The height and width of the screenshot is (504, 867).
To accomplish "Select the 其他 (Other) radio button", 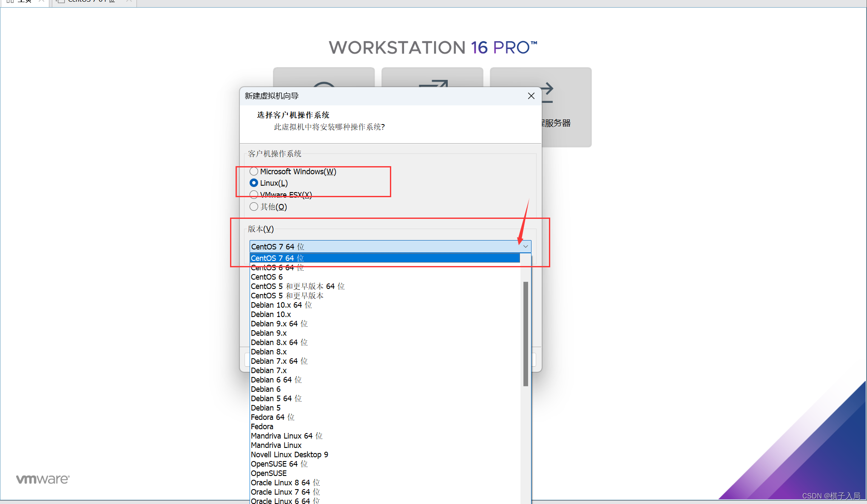I will 254,207.
